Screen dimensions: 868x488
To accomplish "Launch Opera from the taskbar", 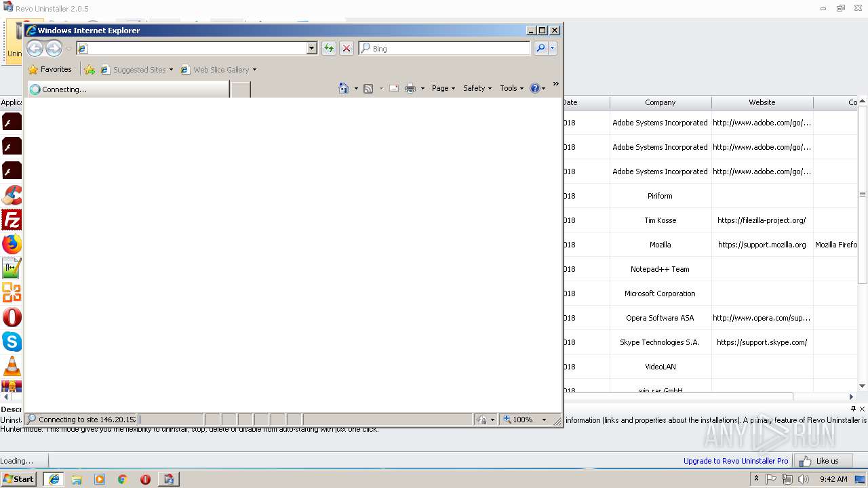I will tap(145, 479).
